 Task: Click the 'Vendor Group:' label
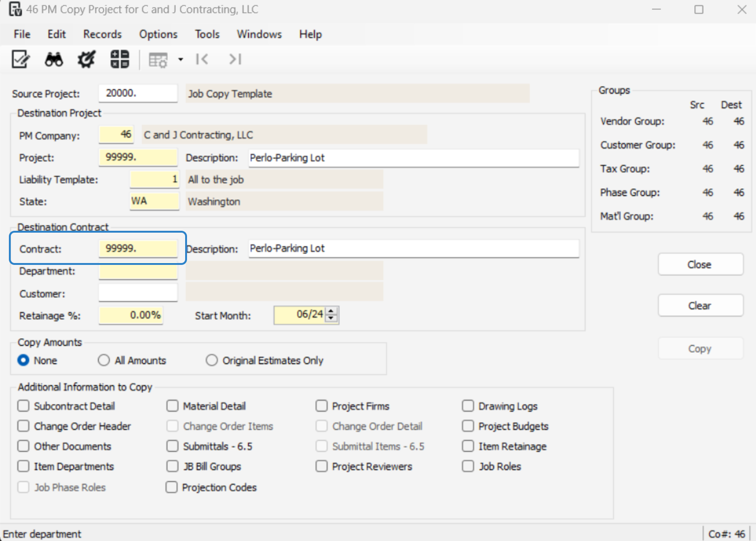[x=632, y=121]
